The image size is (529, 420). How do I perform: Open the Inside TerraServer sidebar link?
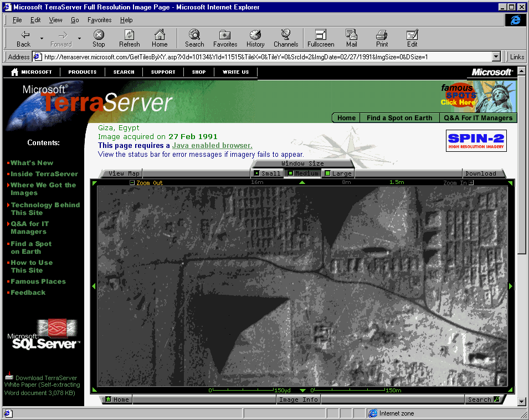[44, 174]
